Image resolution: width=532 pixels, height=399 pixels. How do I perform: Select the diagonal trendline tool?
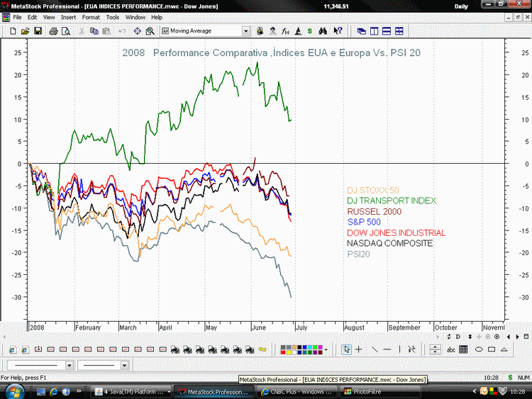[375, 349]
